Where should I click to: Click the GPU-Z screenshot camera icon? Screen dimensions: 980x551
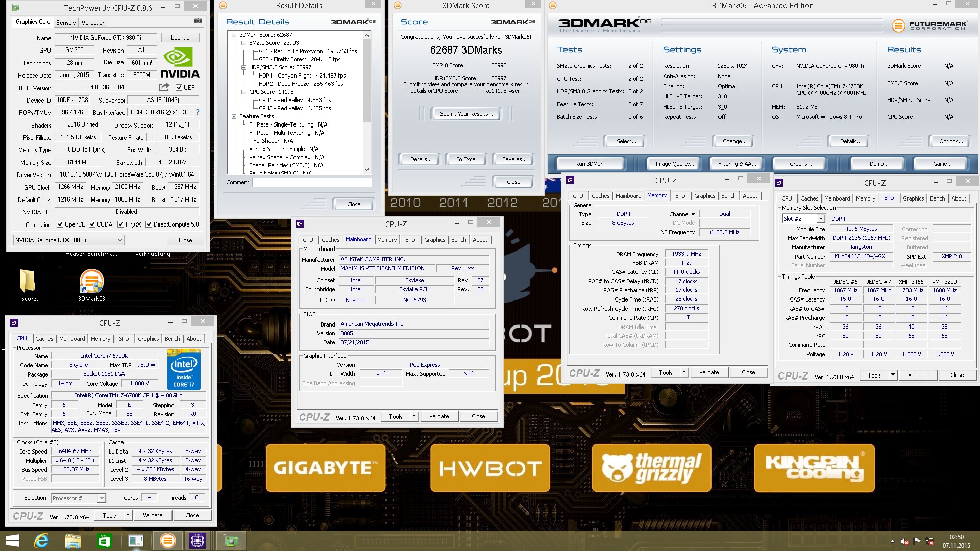(198, 21)
